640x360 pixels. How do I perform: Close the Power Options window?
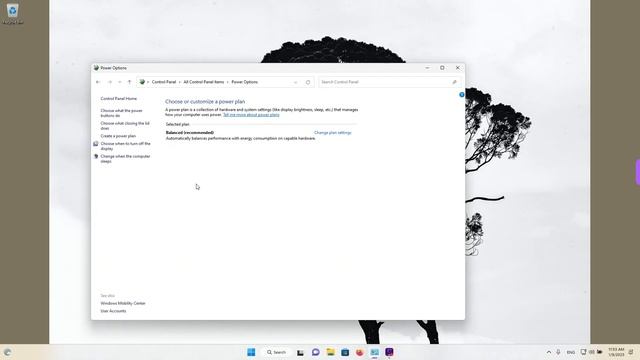point(458,68)
